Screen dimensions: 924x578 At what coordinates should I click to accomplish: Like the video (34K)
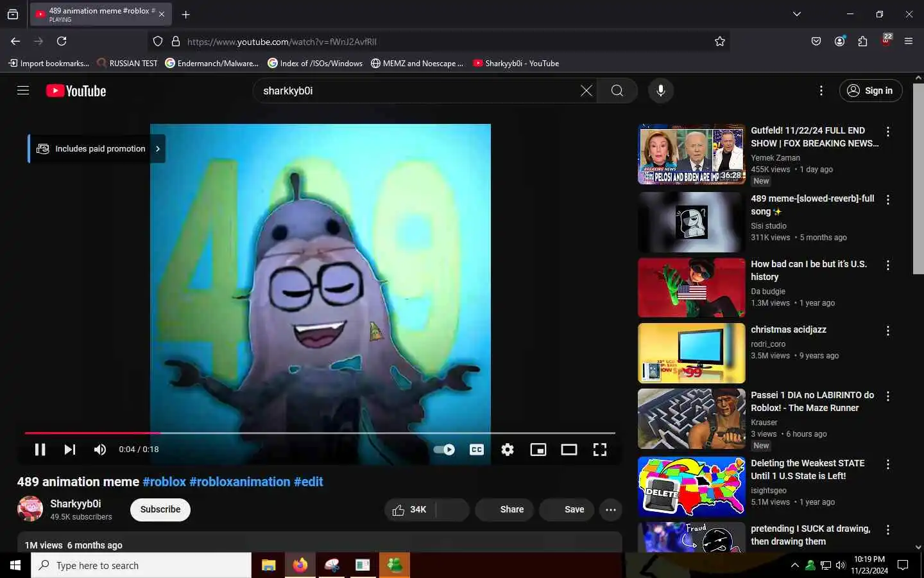[x=410, y=509]
